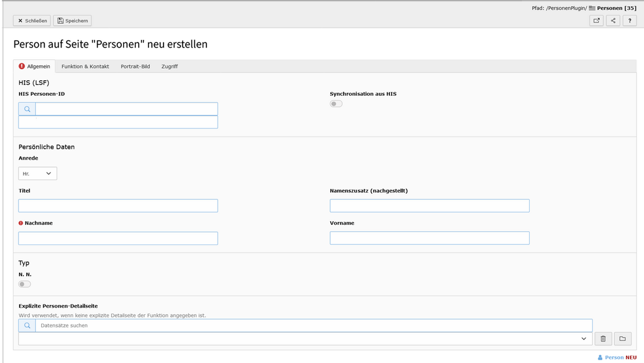Click the Titel input field
Viewport: 644px width, 363px height.
[x=118, y=206]
